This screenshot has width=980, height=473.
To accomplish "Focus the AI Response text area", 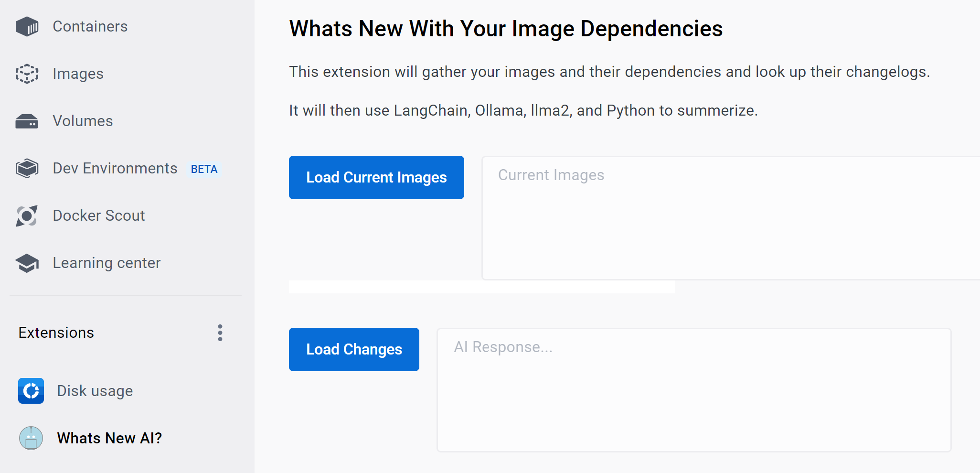I will [x=694, y=390].
